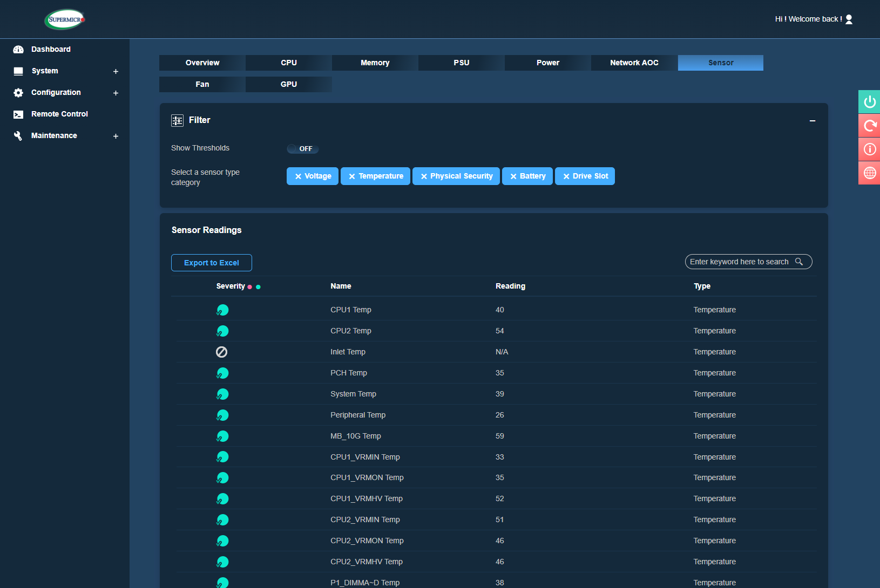Screen dimensions: 880x588
Task: Click the globe language icon
Action: pyautogui.click(x=869, y=173)
